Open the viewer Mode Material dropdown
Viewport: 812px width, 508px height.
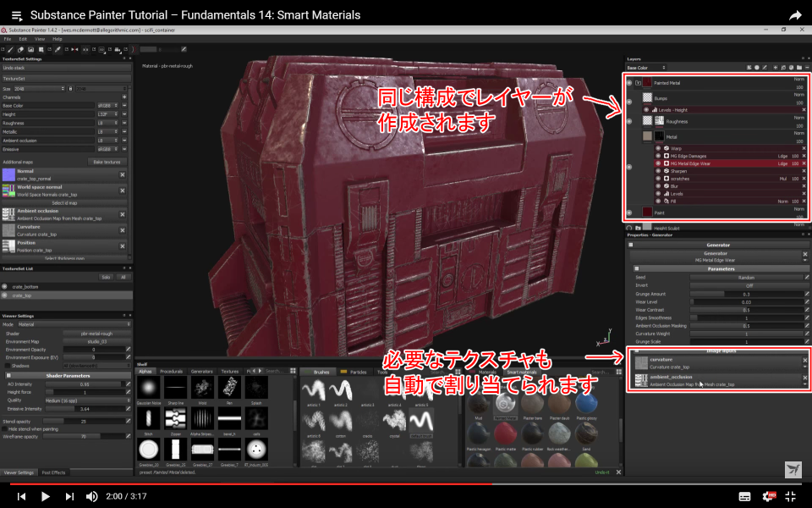tap(74, 324)
